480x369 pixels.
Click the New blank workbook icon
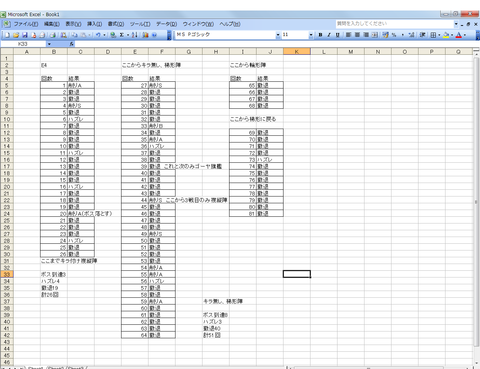pos(7,35)
